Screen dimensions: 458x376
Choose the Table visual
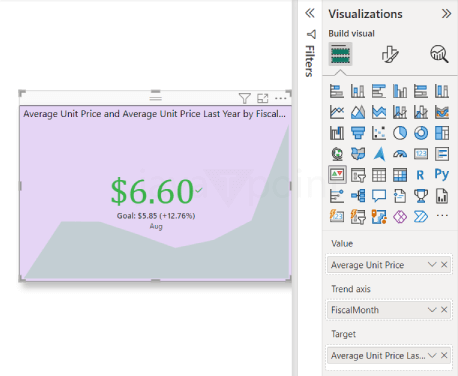tap(379, 175)
